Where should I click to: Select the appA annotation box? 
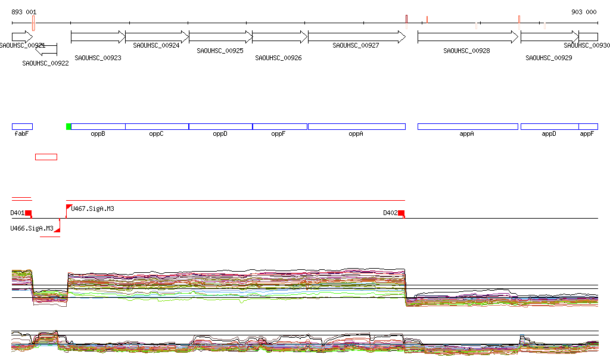468,126
